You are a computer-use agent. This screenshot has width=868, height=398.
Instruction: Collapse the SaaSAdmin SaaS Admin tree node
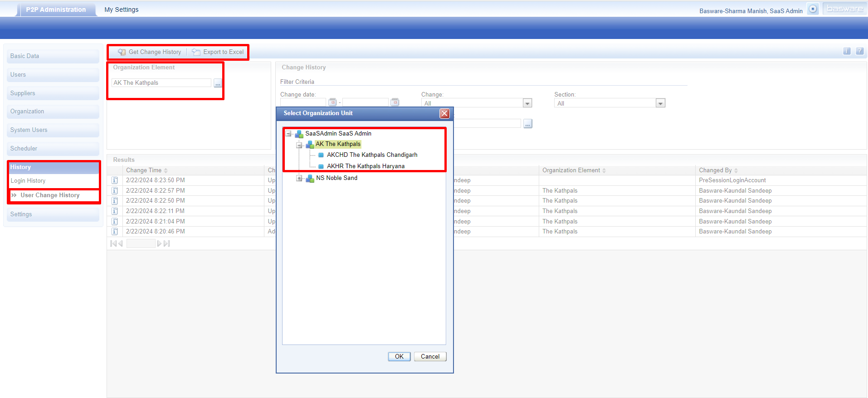288,134
